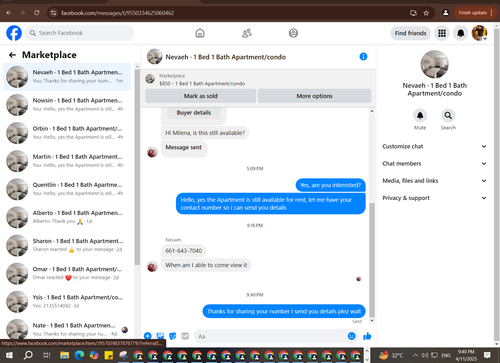Open Alberto conversation in chat list

point(67,217)
